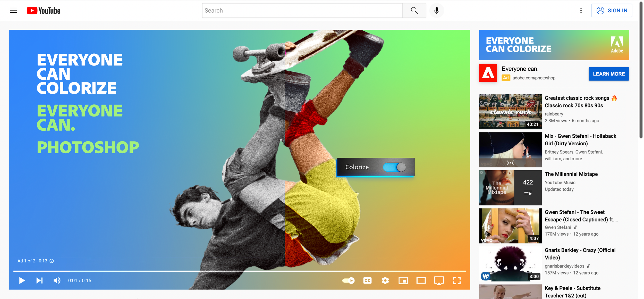Click the YouTube home logo
Image resolution: width=644 pixels, height=299 pixels.
(44, 11)
